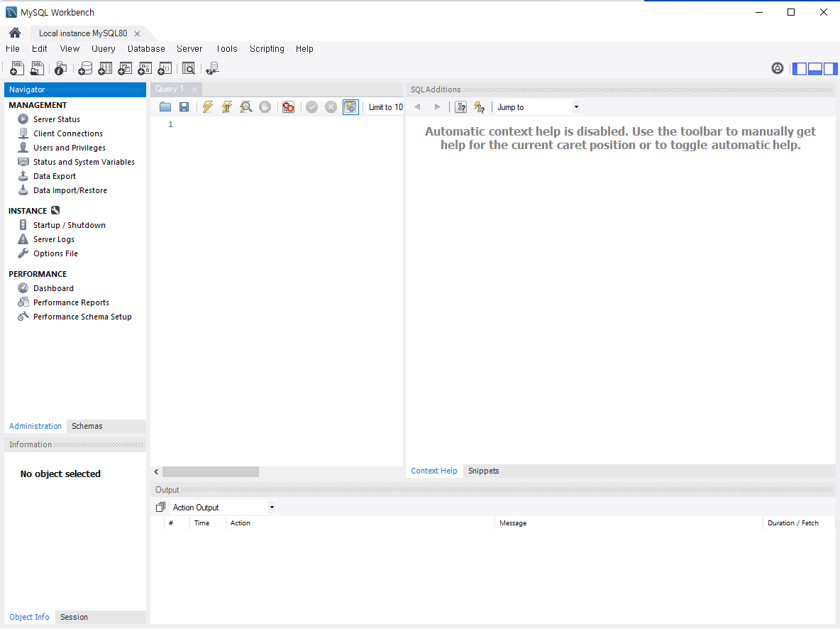The image size is (840, 629).
Task: Open the Query menu
Action: [x=104, y=49]
